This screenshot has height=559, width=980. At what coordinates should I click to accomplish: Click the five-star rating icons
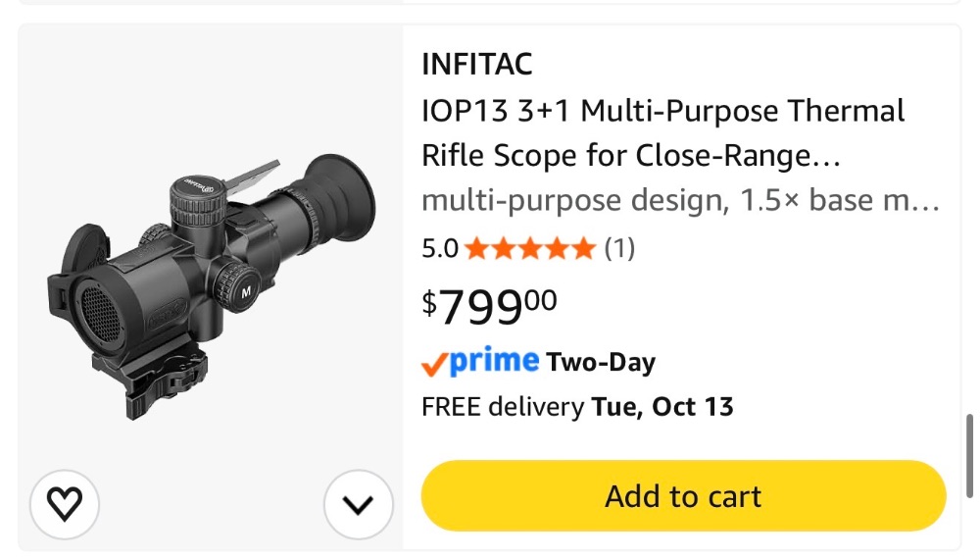[530, 248]
